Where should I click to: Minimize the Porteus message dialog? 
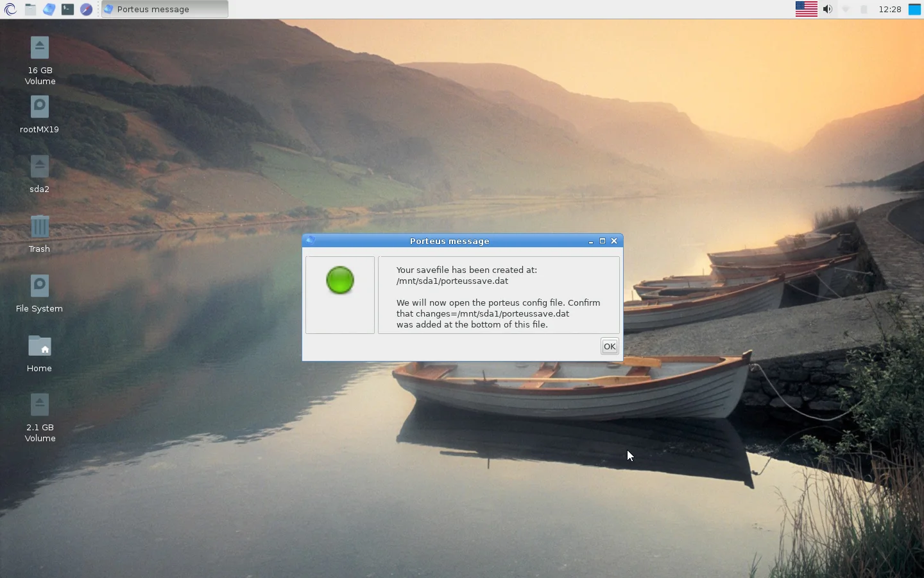(591, 241)
